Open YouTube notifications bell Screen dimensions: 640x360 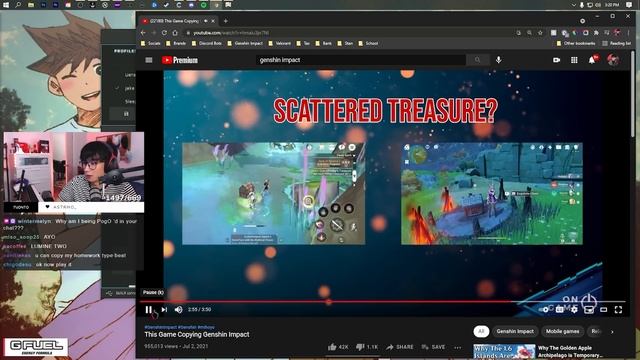pyautogui.click(x=592, y=60)
